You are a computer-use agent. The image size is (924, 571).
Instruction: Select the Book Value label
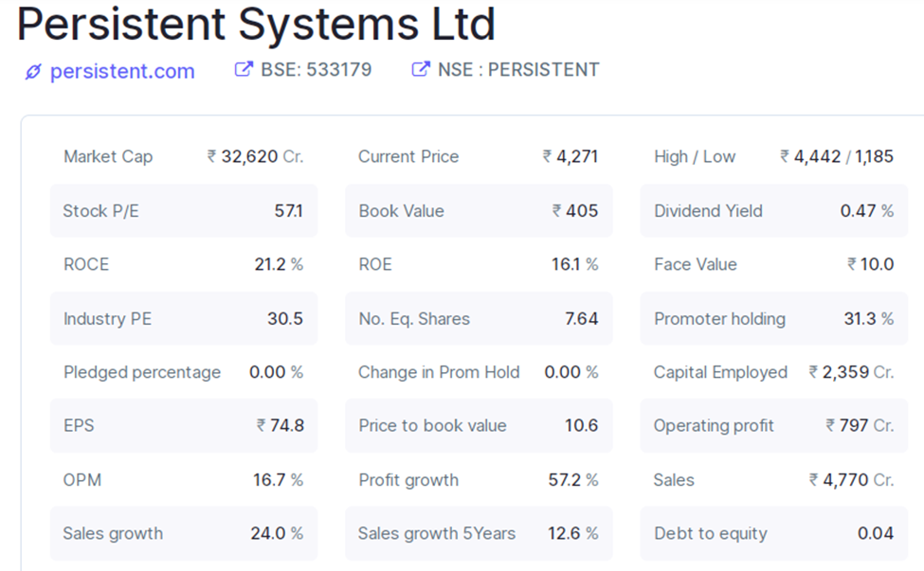click(x=401, y=211)
